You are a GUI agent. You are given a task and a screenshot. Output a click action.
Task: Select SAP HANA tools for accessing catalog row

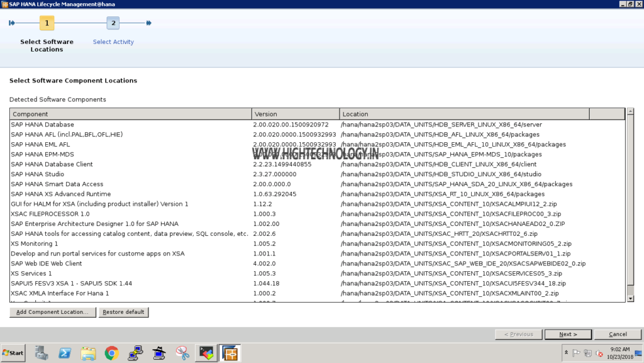pos(318,233)
